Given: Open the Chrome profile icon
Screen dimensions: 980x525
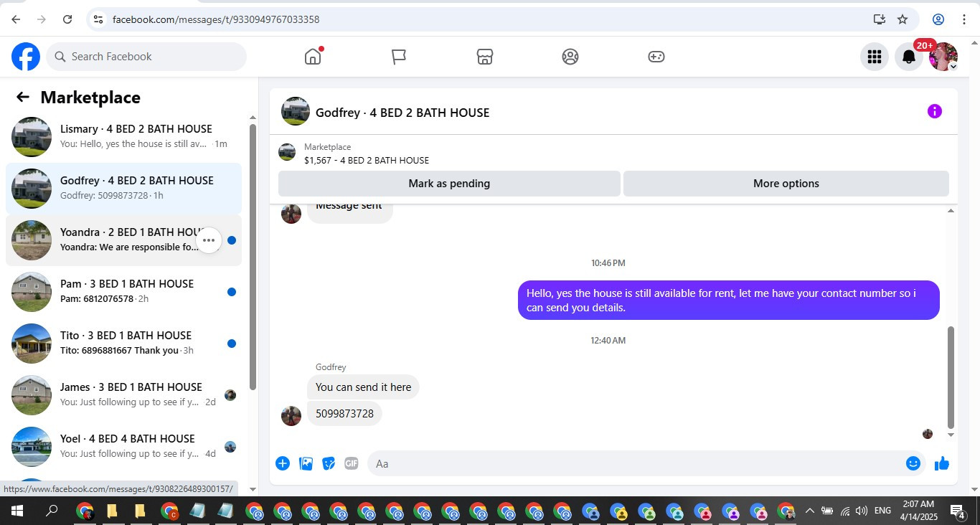Looking at the screenshot, I should coord(938,19).
